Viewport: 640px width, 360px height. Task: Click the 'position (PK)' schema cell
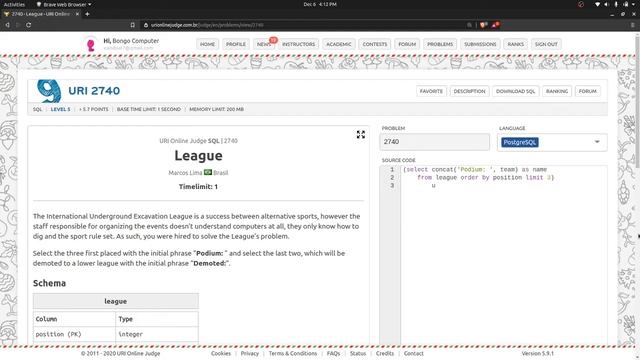coord(74,334)
